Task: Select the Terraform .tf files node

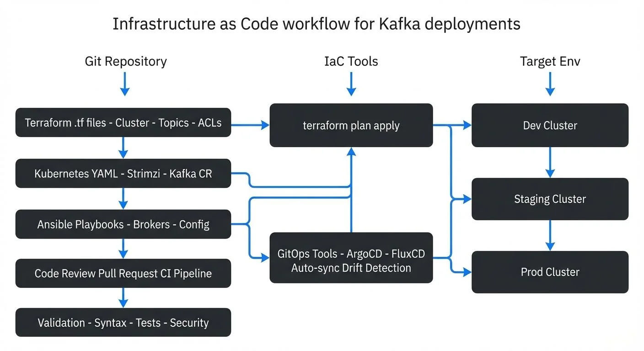Action: point(123,123)
